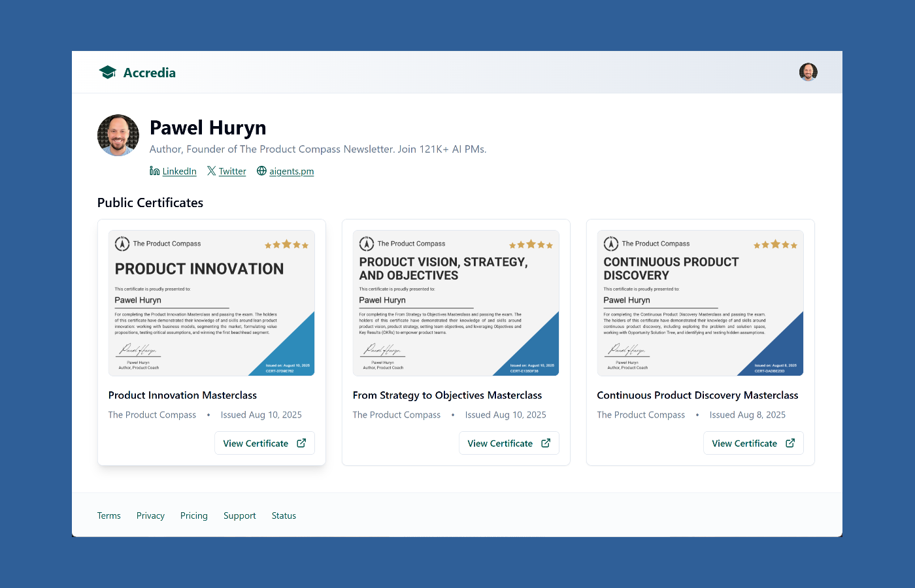This screenshot has width=915, height=588.
Task: Open the user avatar menu in header
Action: tap(808, 72)
